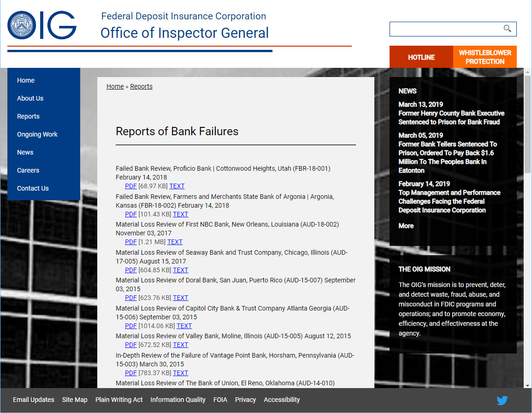
Task: Open Ongoing Work menu item
Action: pos(37,134)
